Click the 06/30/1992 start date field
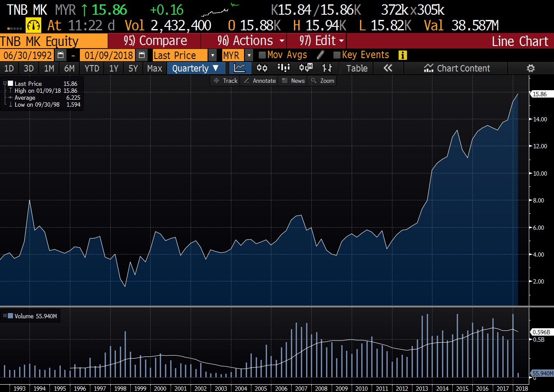554x392 pixels. pyautogui.click(x=27, y=55)
